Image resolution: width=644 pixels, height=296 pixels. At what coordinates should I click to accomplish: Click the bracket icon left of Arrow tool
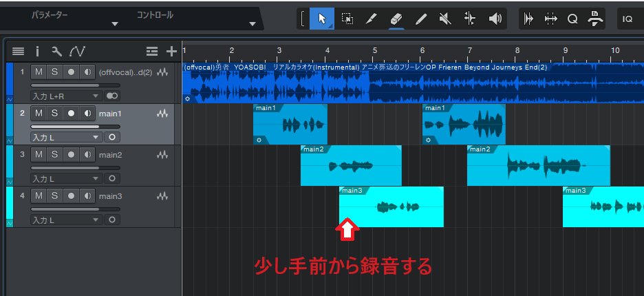[303, 19]
